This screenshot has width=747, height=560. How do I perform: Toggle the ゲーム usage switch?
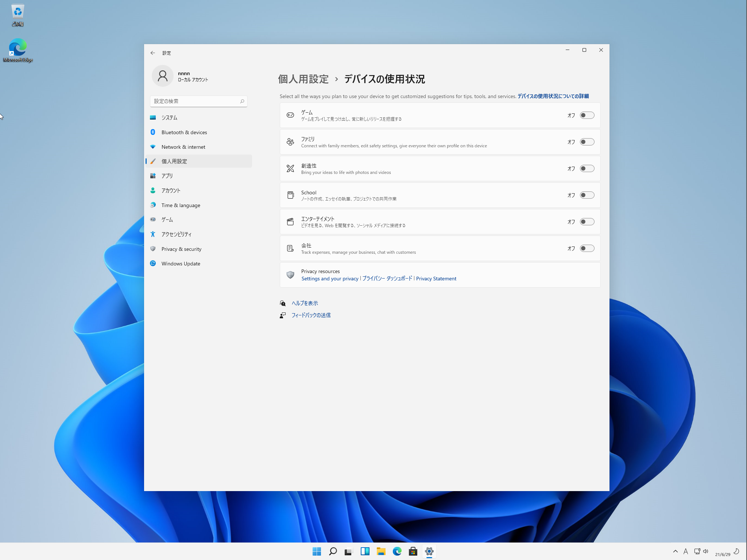point(587,115)
